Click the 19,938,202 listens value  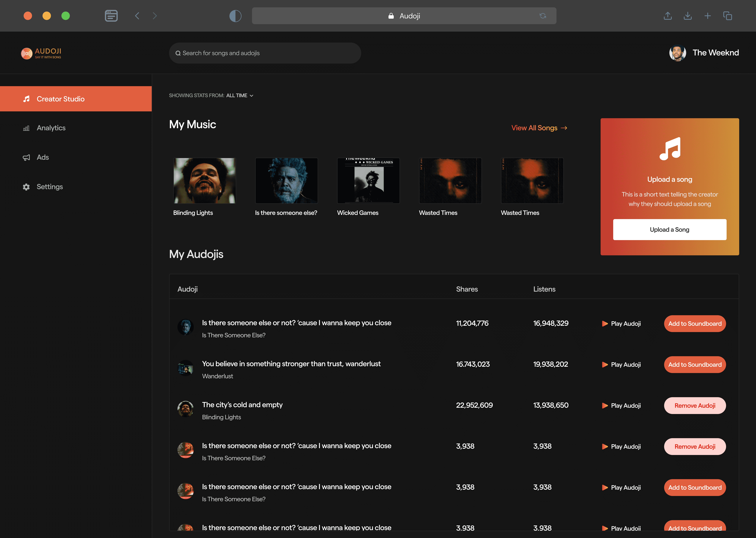point(550,364)
